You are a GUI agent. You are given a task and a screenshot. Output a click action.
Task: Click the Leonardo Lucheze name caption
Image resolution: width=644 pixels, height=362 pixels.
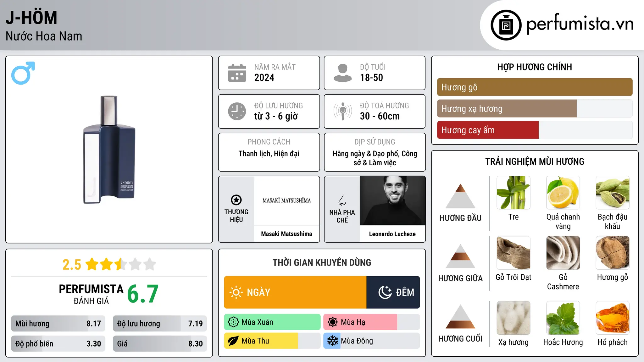tap(392, 234)
